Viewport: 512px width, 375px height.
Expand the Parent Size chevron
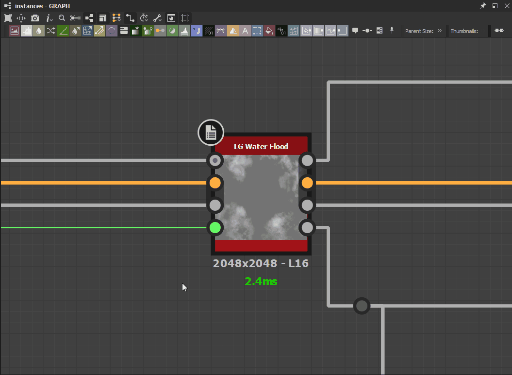[x=440, y=31]
